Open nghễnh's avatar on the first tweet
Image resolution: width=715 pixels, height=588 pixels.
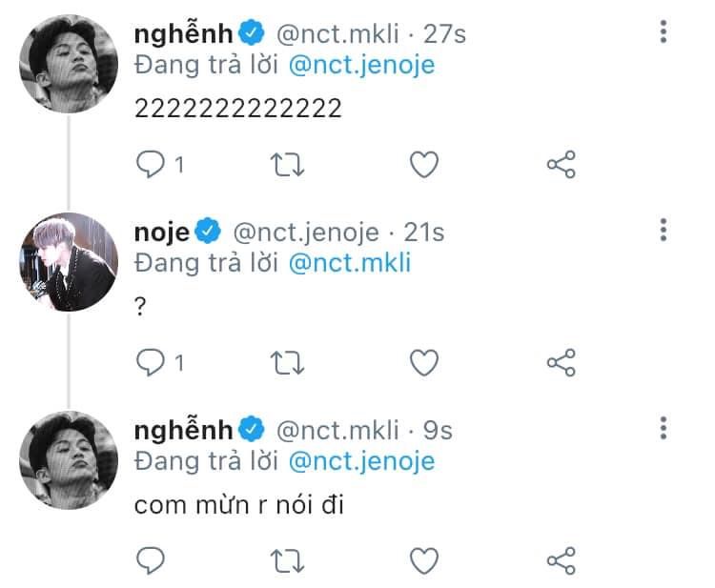tap(68, 63)
